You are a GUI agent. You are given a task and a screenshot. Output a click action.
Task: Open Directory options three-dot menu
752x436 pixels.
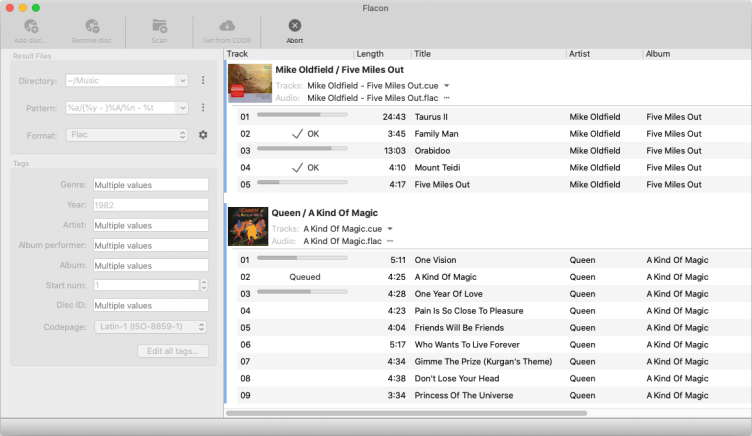coord(203,80)
